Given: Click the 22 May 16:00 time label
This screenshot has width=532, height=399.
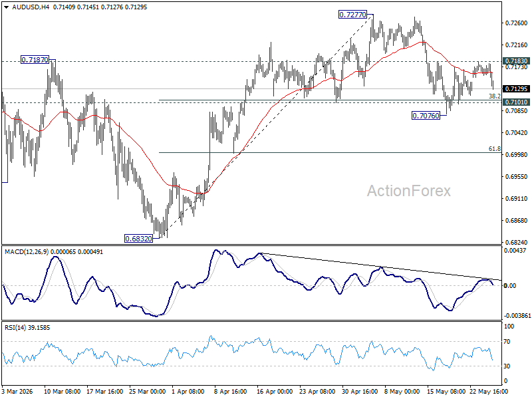Looking at the screenshot, I should tap(489, 392).
